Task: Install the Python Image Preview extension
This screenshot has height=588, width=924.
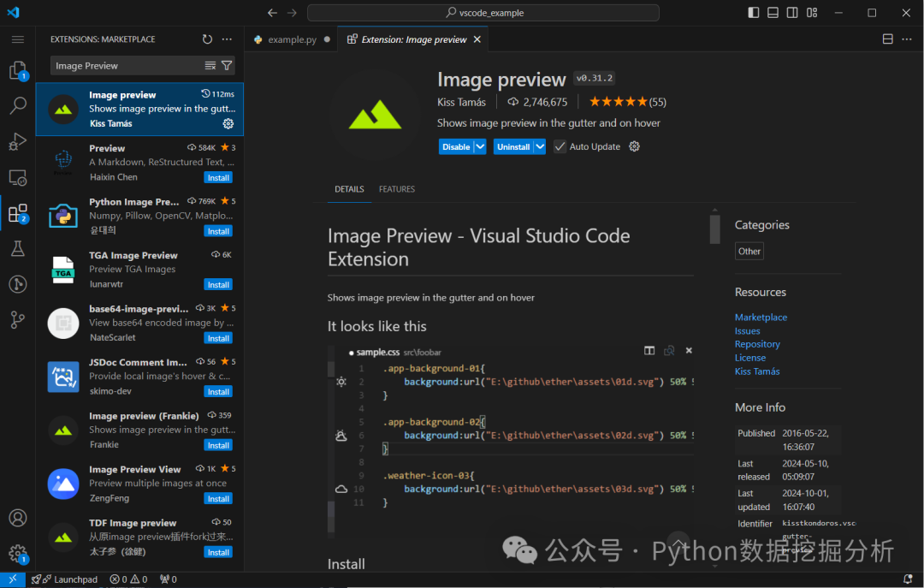Action: coord(218,231)
